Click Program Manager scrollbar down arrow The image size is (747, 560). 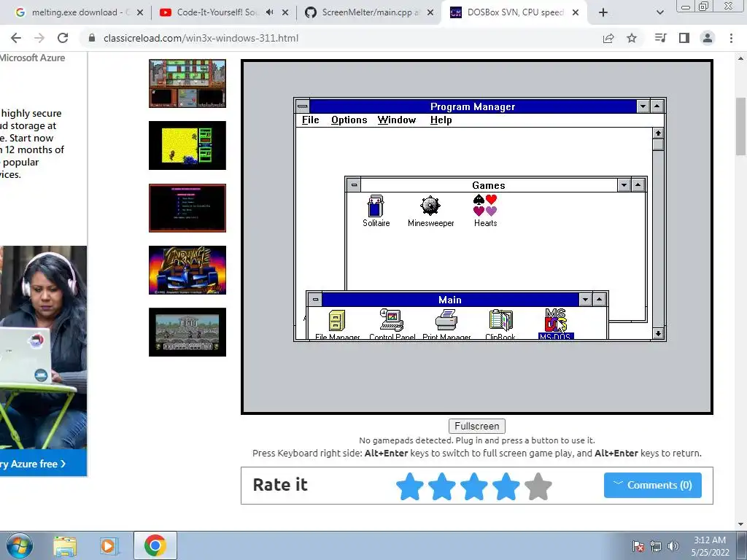pos(659,333)
